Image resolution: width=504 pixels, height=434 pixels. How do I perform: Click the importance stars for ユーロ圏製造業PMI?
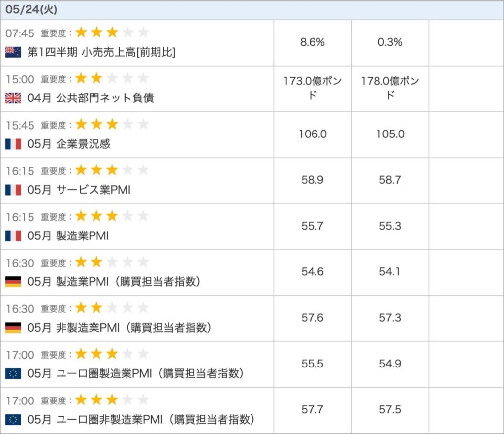click(x=112, y=354)
